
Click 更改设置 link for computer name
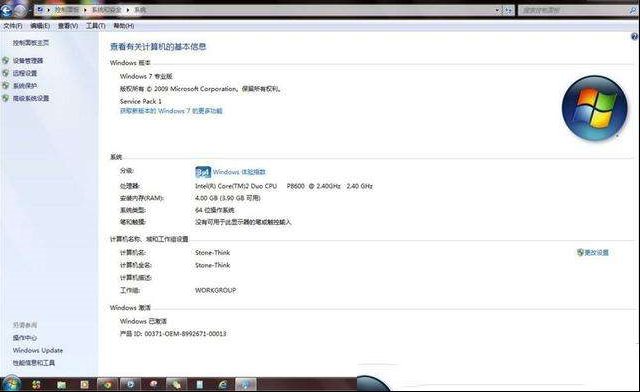[x=596, y=252]
